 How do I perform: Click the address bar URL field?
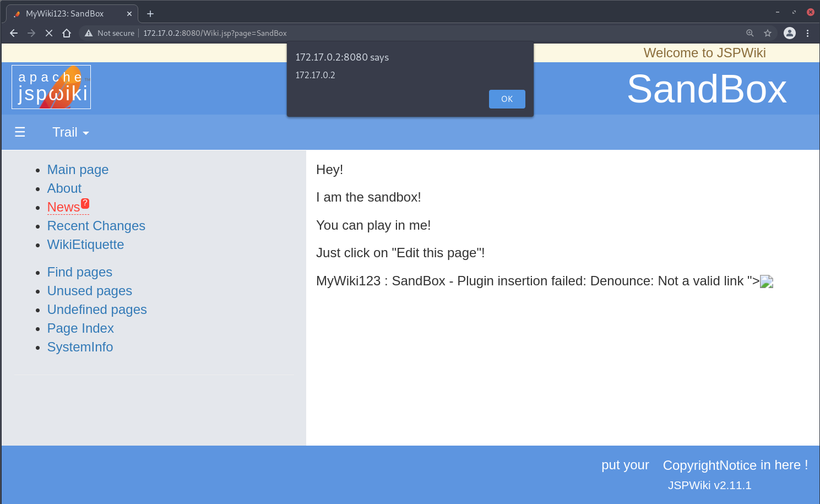click(x=385, y=33)
